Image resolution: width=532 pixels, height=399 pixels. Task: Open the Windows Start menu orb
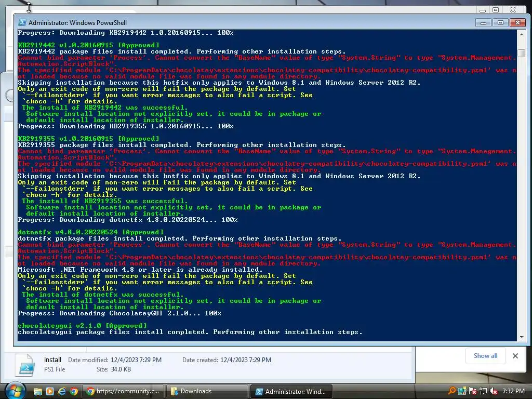click(x=15, y=391)
